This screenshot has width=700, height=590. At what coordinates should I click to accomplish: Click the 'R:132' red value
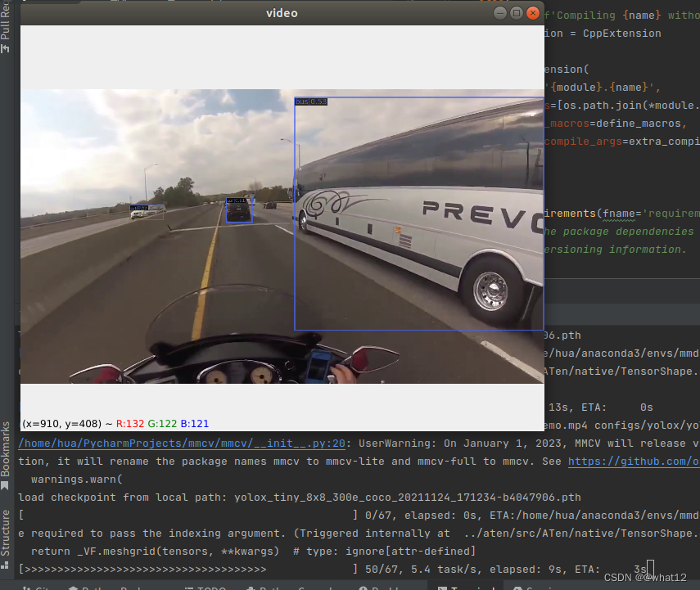pos(130,424)
